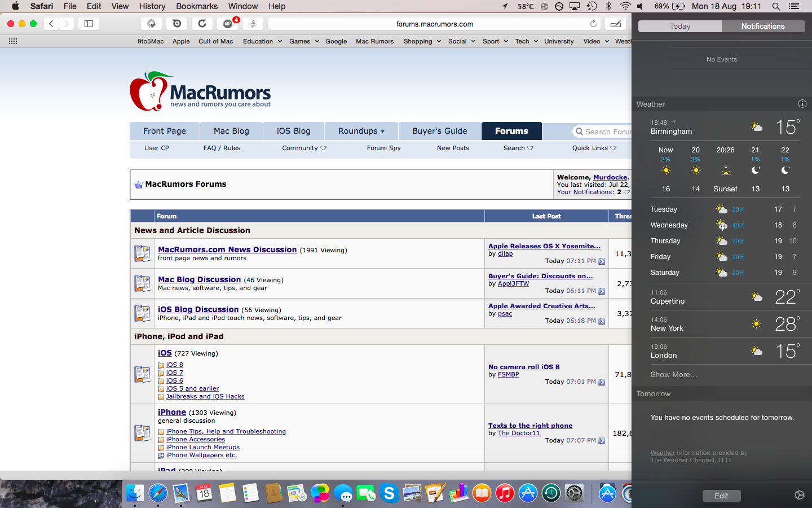Screen dimensions: 812x508
Task: Open Quick Links dropdown in forum menu
Action: point(594,148)
